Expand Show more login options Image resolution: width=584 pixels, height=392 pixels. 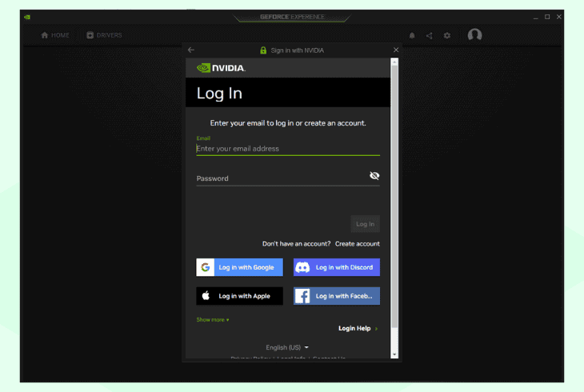213,320
